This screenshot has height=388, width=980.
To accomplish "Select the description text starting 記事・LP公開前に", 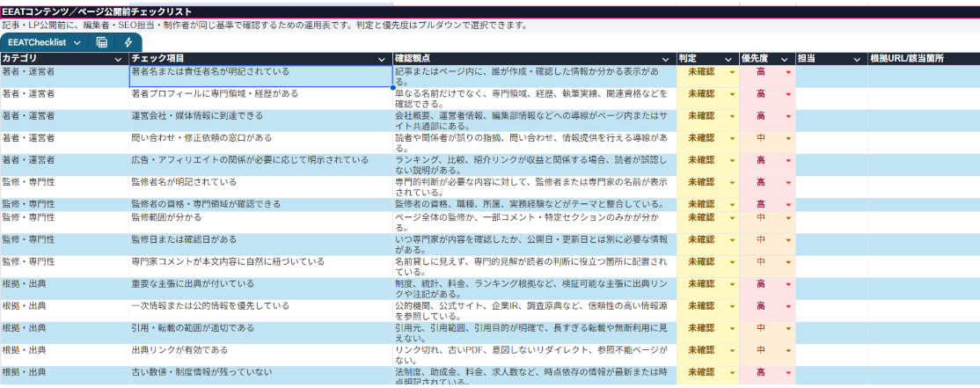I will 265,26.
